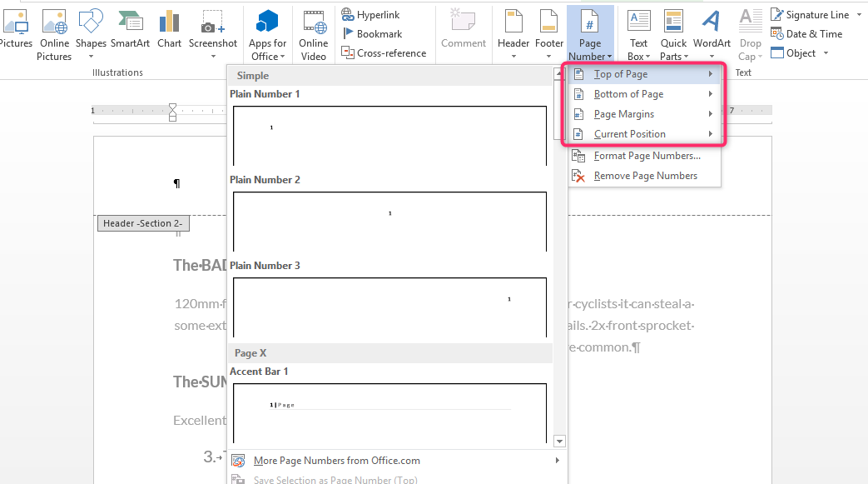Choose Page Margins menu item
868x484 pixels.
click(645, 113)
